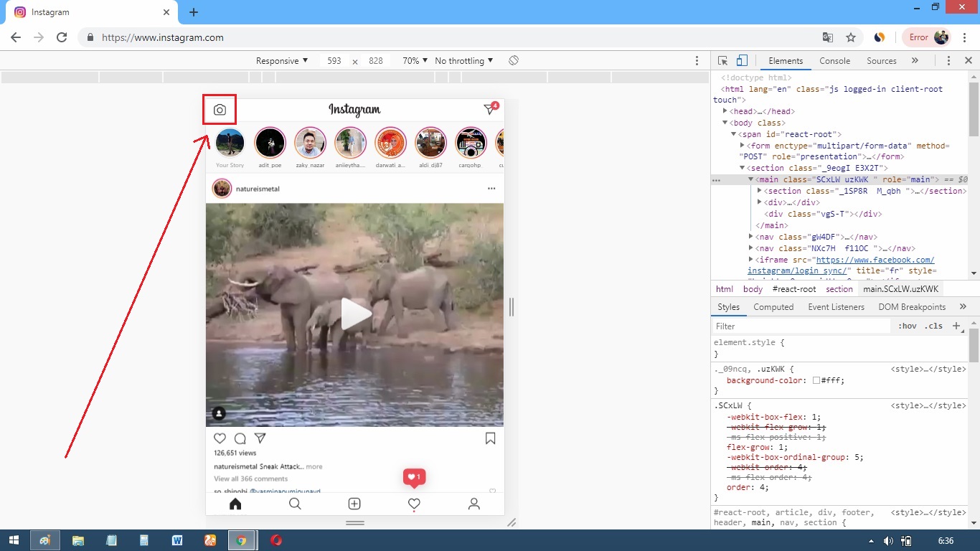
Task: Collapse the main SCxLW uzKWK node
Action: pyautogui.click(x=751, y=179)
